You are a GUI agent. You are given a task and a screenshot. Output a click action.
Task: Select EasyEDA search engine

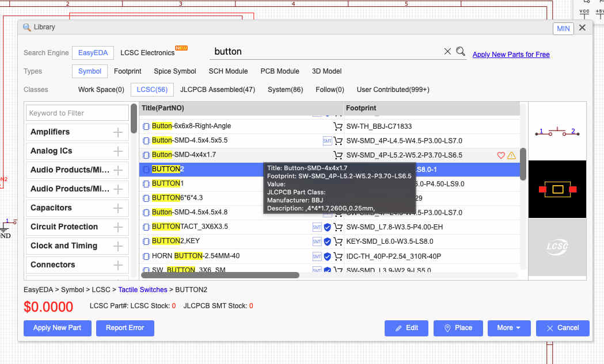coord(93,53)
